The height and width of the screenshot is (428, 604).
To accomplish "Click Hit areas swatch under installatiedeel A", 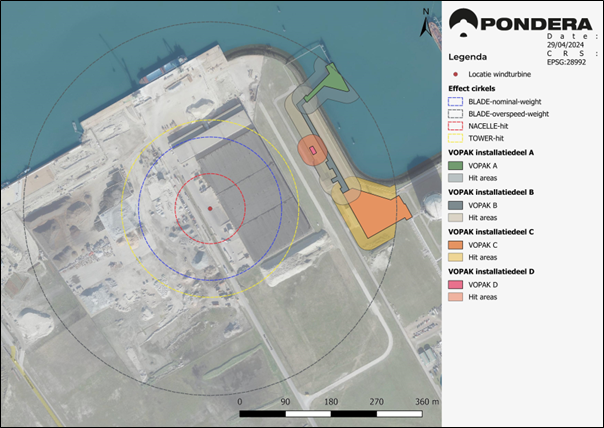I will [455, 178].
